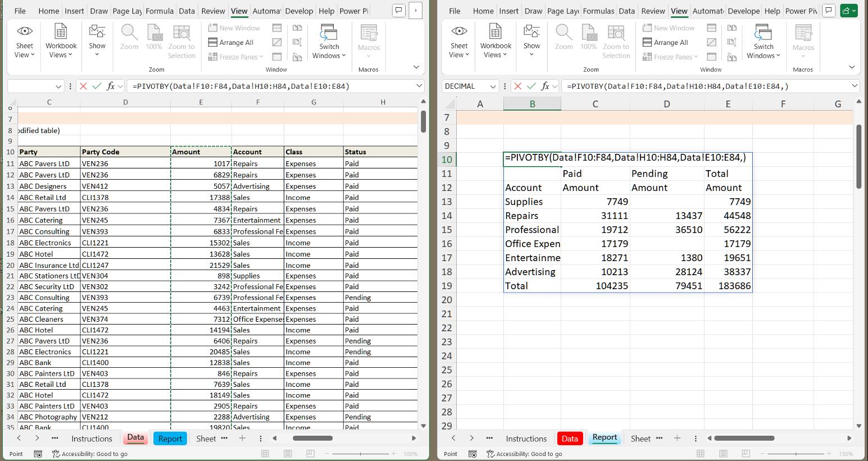Collapse the ribbon in right window
This screenshot has width=868, height=461.
pyautogui.click(x=852, y=67)
